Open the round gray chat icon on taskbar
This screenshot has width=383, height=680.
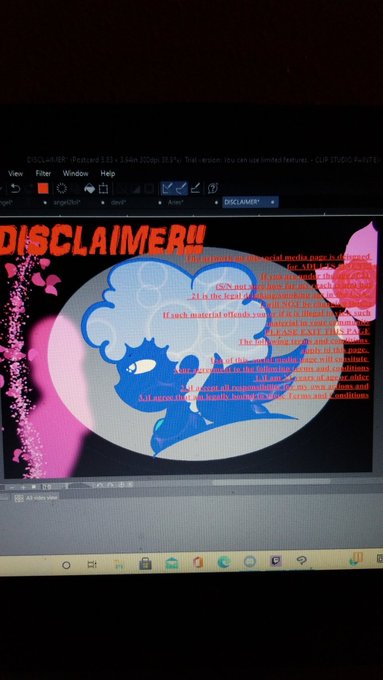tap(250, 562)
